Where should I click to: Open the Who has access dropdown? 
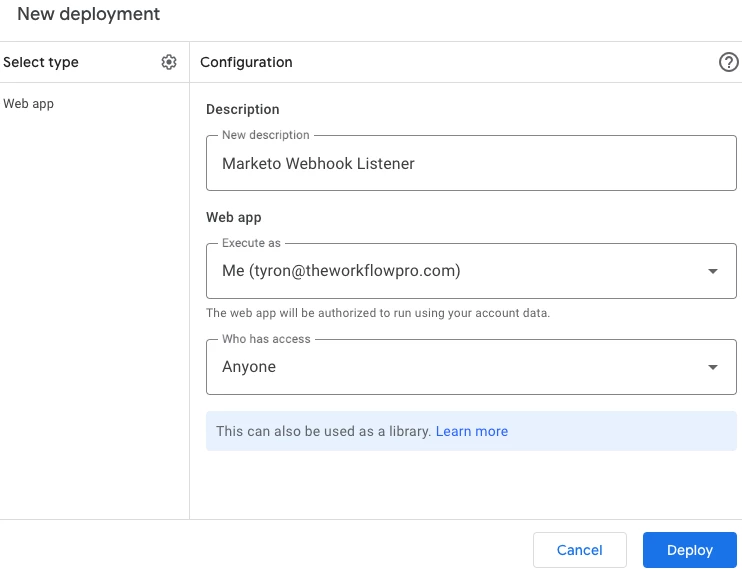pos(460,367)
